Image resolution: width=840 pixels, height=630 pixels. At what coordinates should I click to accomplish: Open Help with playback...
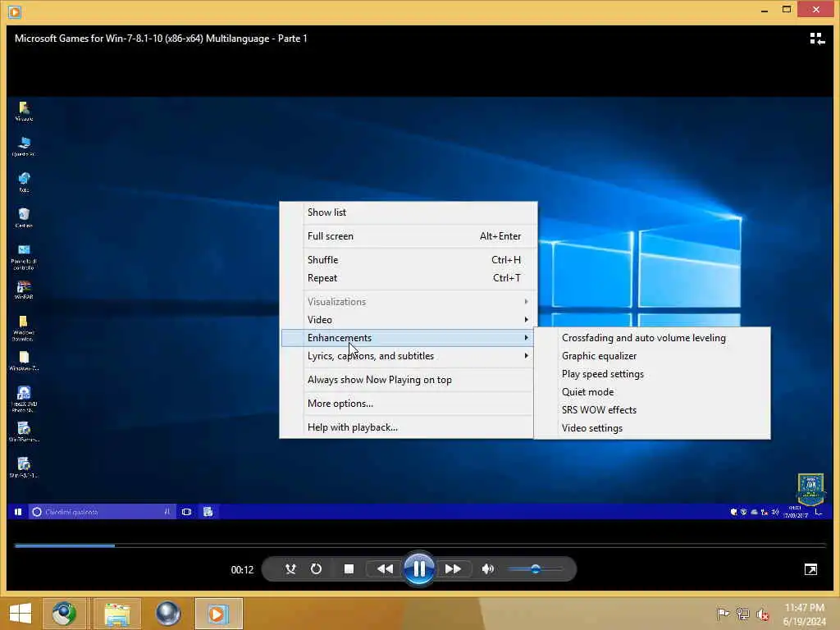click(x=409, y=427)
